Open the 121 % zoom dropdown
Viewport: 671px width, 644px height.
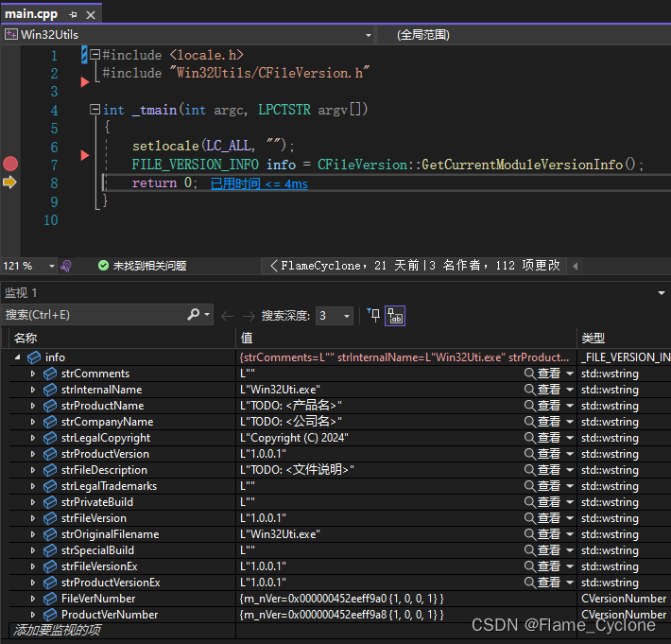coord(52,266)
